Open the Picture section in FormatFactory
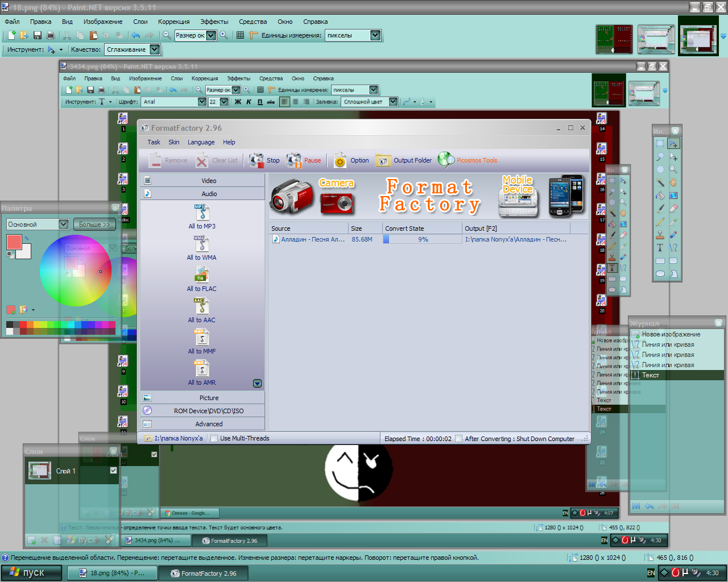728x582 pixels. click(202, 398)
